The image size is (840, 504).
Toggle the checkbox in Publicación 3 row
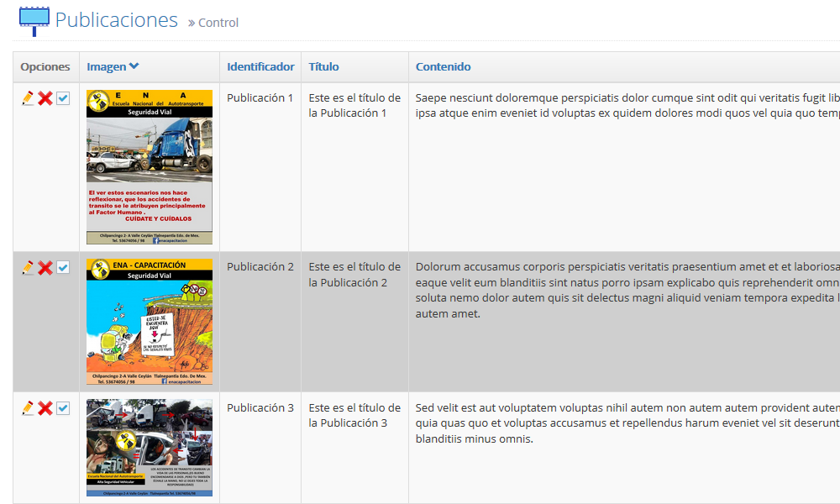tap(63, 408)
